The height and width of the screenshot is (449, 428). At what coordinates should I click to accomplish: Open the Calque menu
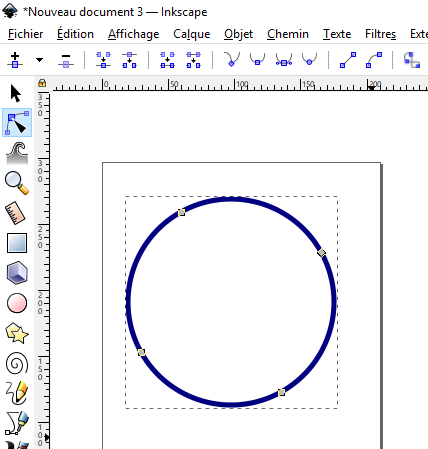pos(192,34)
